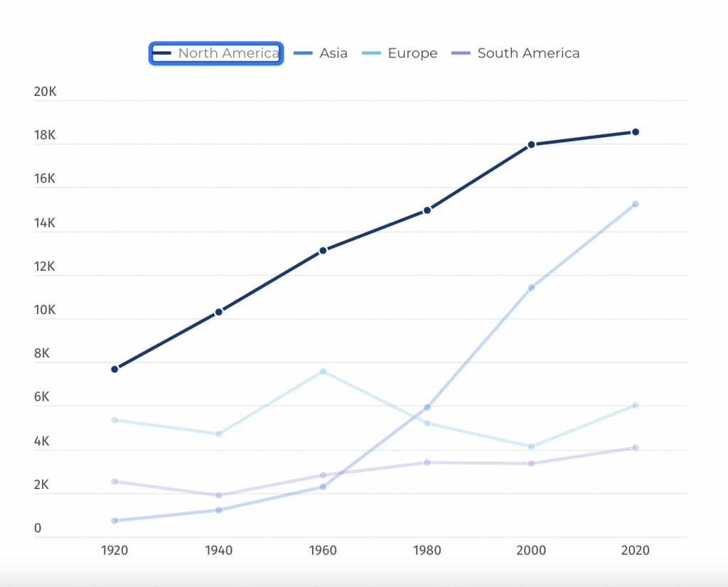Click the South America legend line swatch
The image size is (728, 587).
point(462,53)
